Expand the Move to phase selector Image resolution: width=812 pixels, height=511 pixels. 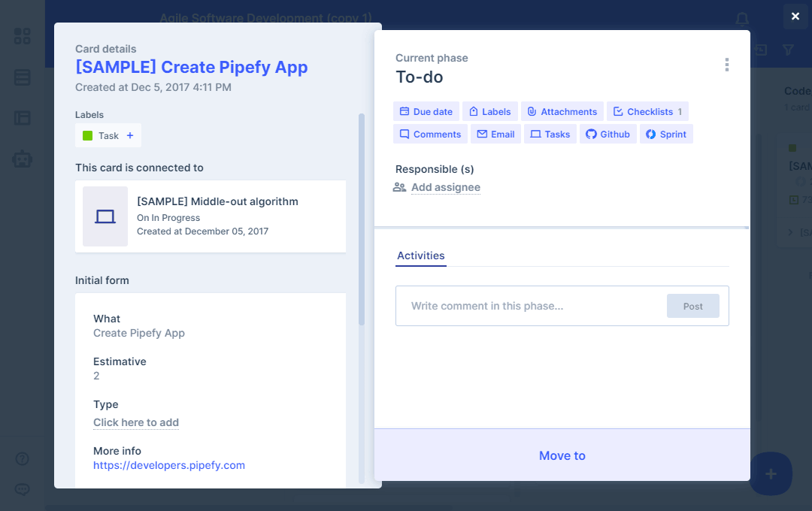562,455
